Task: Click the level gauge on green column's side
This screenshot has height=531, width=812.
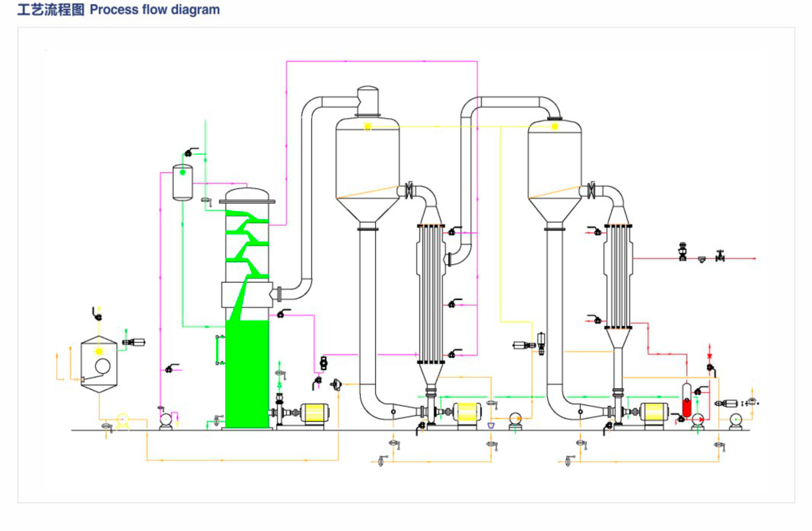Action: point(218,350)
